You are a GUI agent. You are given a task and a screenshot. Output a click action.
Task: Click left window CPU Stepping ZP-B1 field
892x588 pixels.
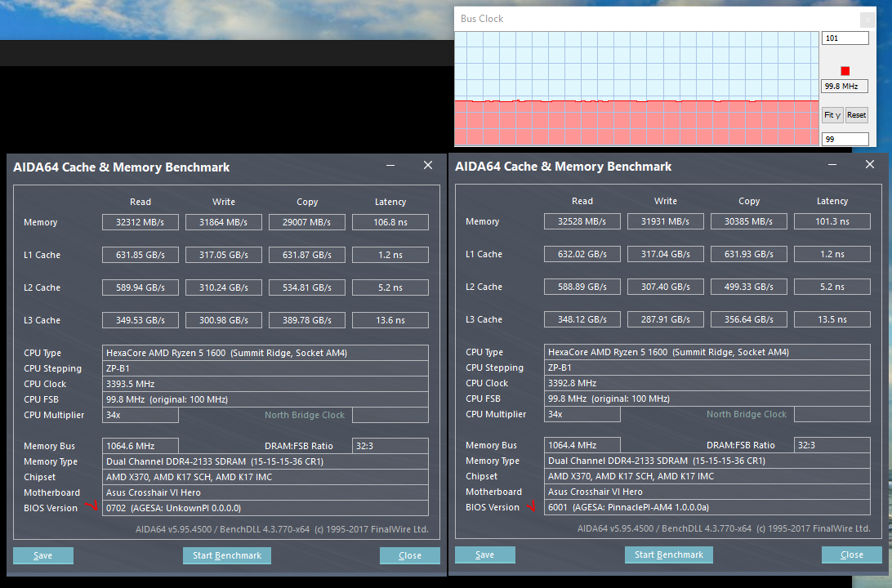tap(265, 368)
